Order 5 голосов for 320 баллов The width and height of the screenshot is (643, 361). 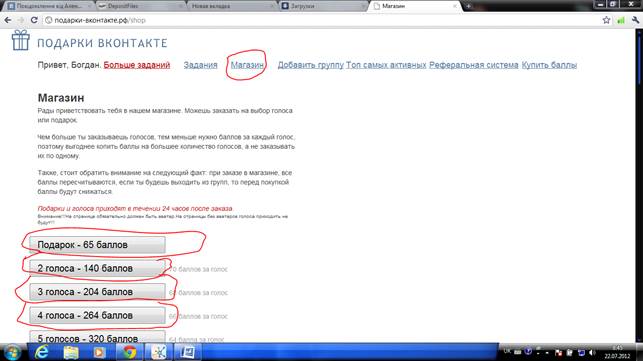point(97,337)
